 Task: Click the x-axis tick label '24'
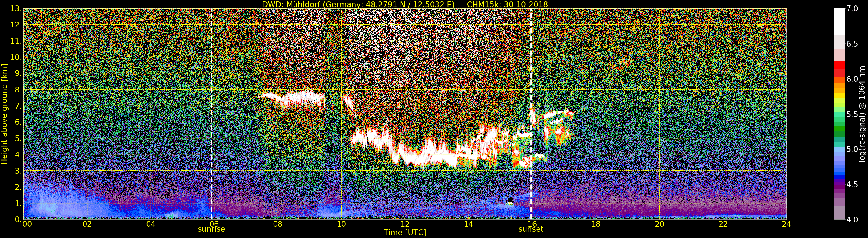point(786,224)
